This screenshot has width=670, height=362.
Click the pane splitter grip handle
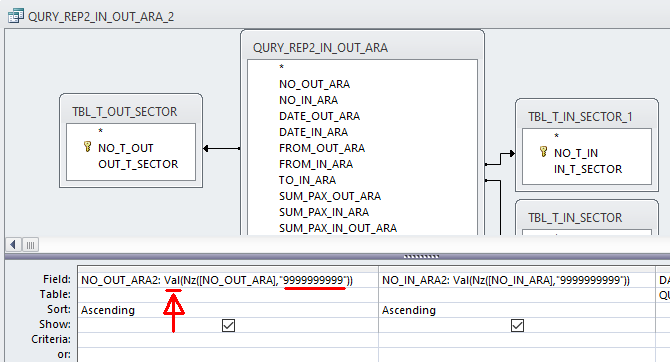point(421,257)
